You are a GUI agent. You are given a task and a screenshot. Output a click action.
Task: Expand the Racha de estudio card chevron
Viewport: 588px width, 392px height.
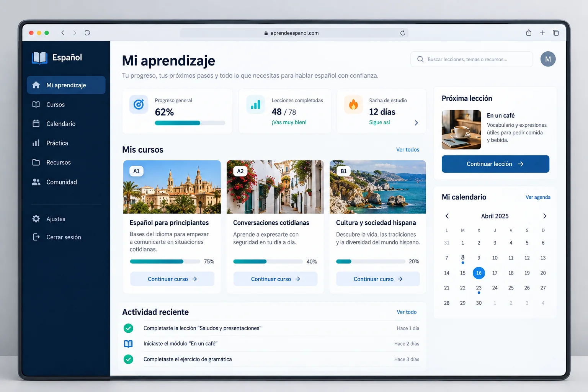click(x=416, y=123)
